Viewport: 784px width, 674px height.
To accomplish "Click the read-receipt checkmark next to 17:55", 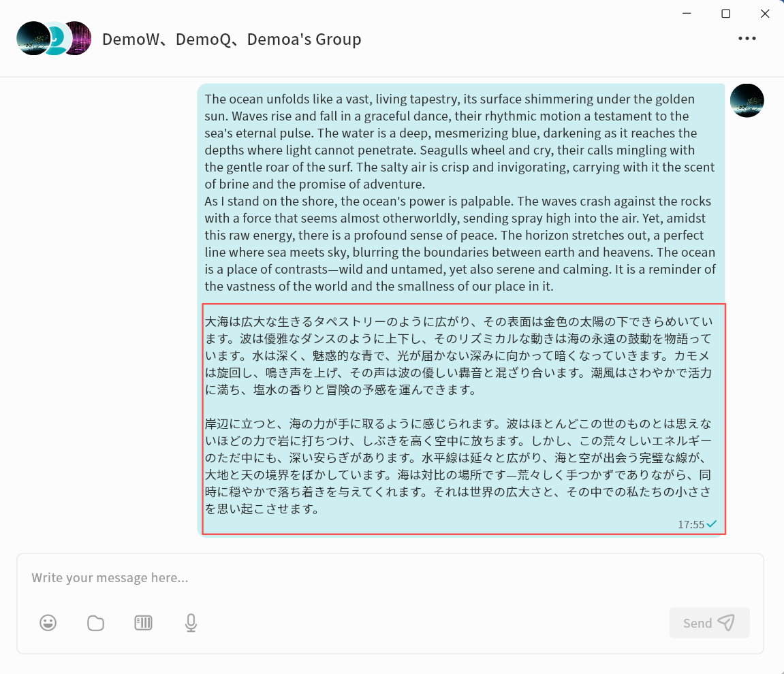I will click(x=712, y=524).
